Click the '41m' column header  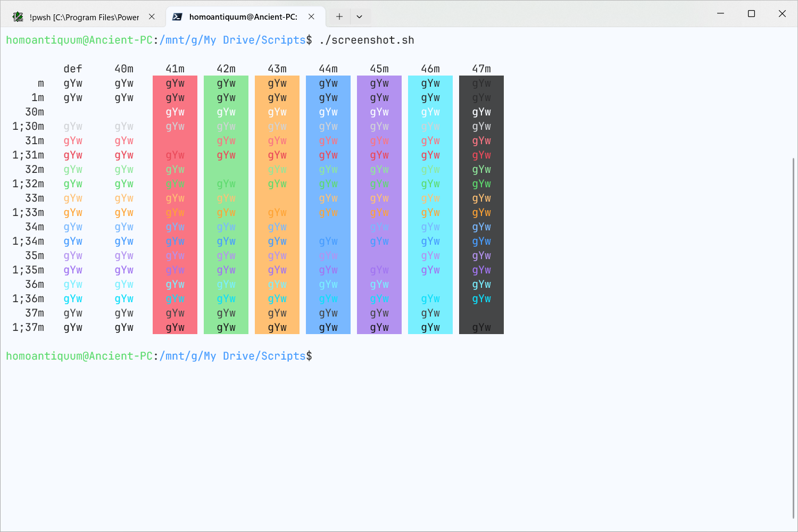pos(175,69)
